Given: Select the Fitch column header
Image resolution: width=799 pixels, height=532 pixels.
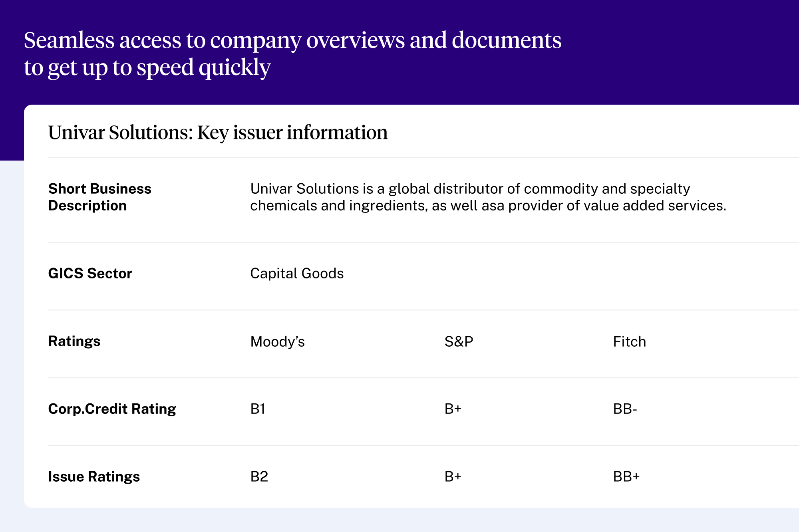Looking at the screenshot, I should (x=629, y=342).
